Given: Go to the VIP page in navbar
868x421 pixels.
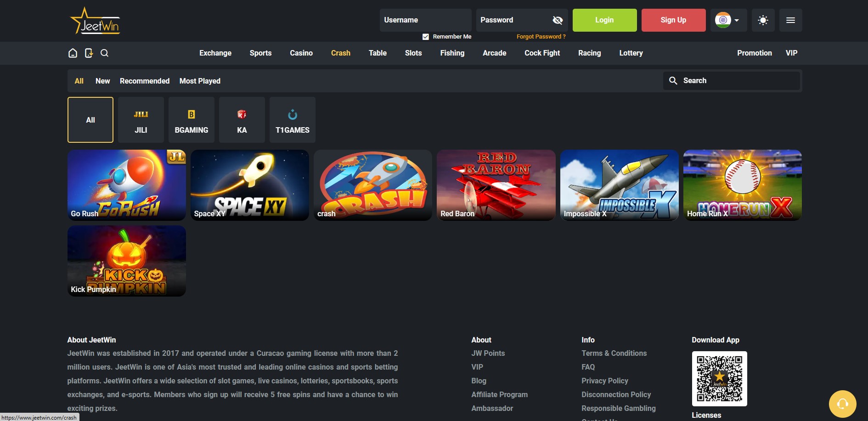Looking at the screenshot, I should 791,53.
